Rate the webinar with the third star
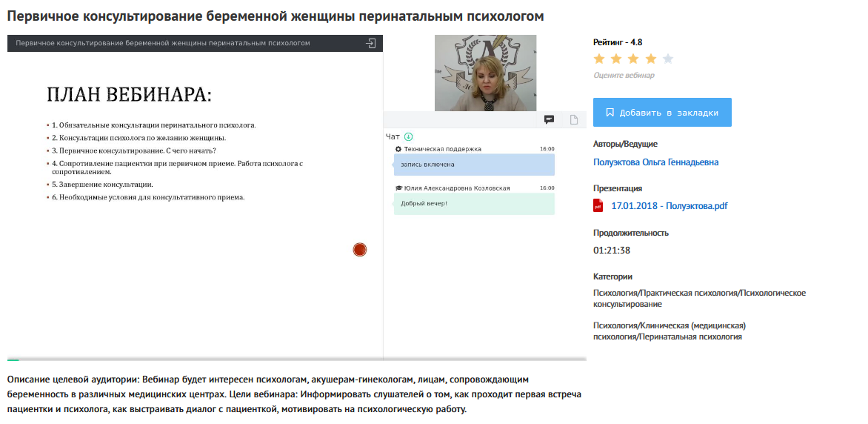Viewport: 868px width, 424px height. 633,59
